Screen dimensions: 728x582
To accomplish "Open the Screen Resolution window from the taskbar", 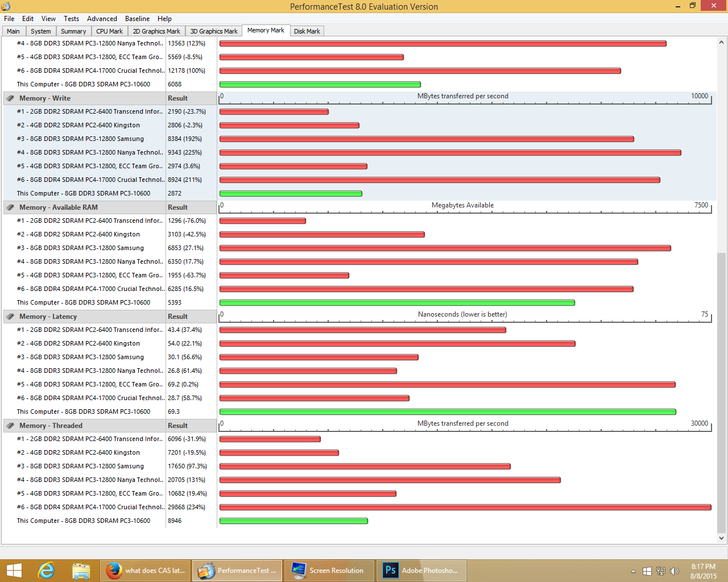I will (x=329, y=571).
